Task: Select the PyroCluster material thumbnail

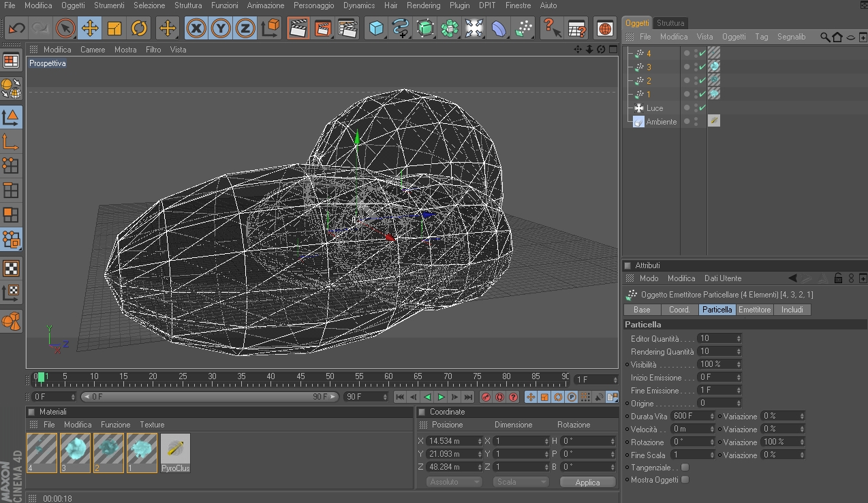Action: tap(176, 449)
